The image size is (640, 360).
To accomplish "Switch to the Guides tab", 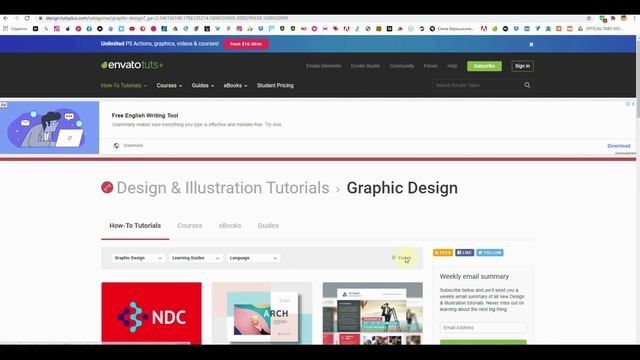I will 268,225.
